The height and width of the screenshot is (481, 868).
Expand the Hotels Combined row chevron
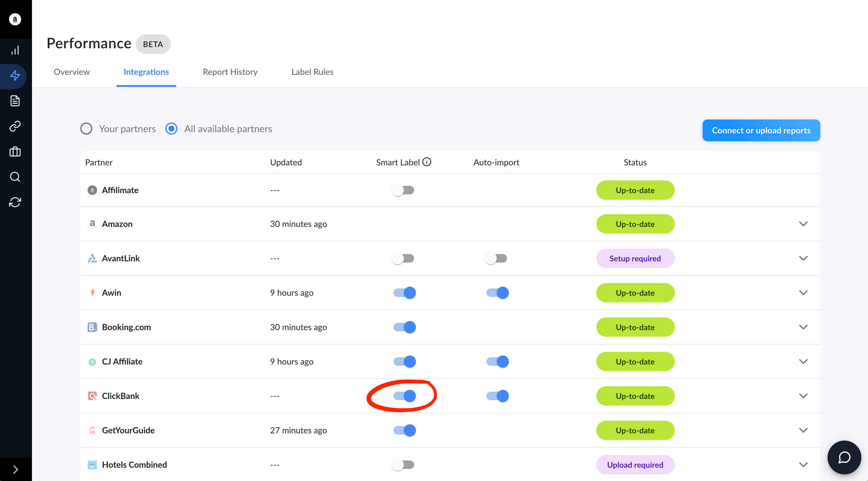803,464
